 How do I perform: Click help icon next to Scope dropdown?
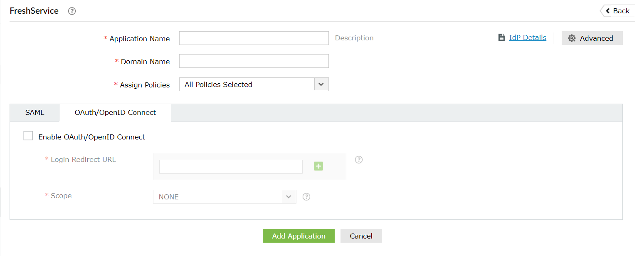click(306, 197)
